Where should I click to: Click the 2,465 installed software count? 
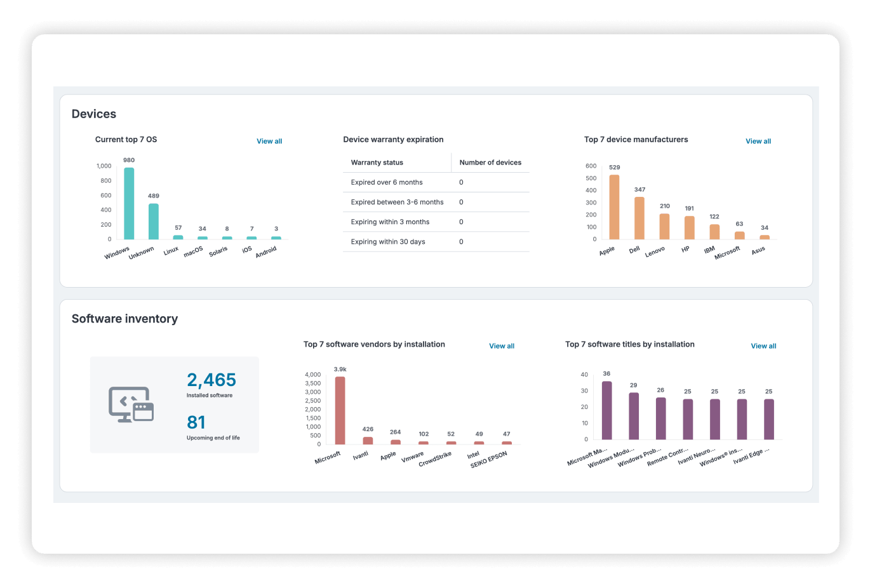[211, 380]
